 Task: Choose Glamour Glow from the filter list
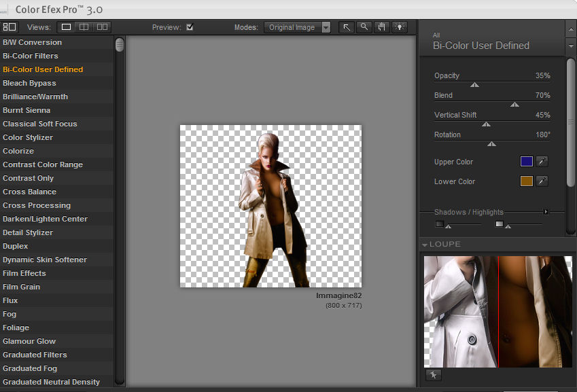[x=29, y=341]
